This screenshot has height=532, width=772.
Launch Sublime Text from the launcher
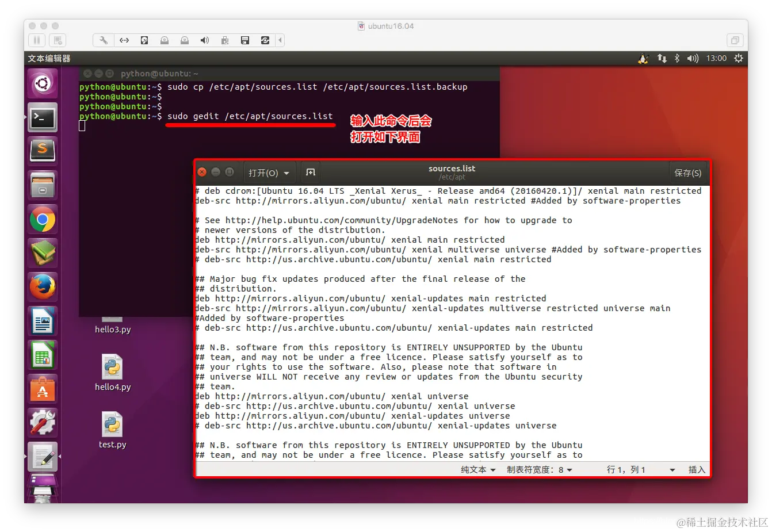tap(43, 151)
